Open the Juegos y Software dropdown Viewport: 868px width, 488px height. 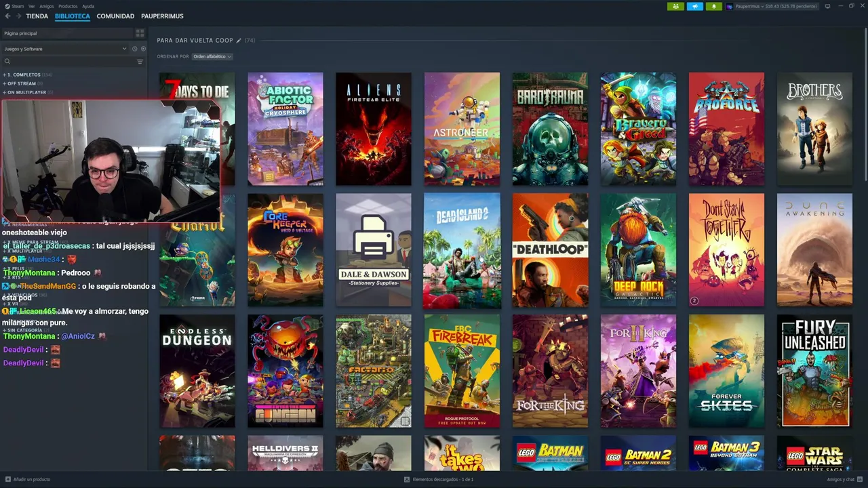coord(65,49)
